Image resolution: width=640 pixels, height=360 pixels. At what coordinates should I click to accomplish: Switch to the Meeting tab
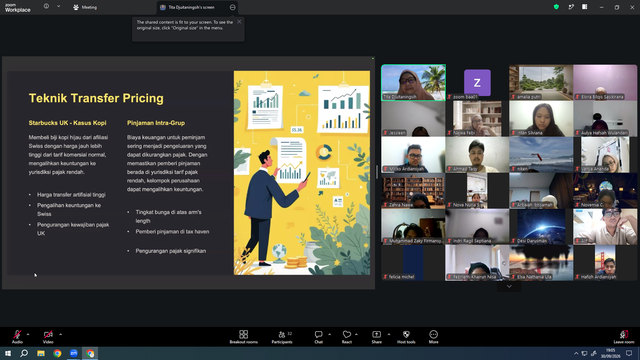[x=85, y=7]
